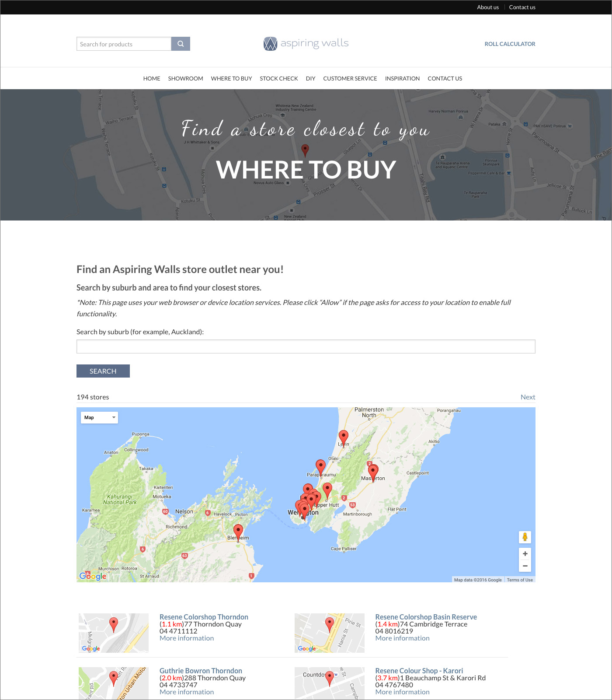The image size is (612, 700).
Task: Click the Levin map pin
Action: 344,437
